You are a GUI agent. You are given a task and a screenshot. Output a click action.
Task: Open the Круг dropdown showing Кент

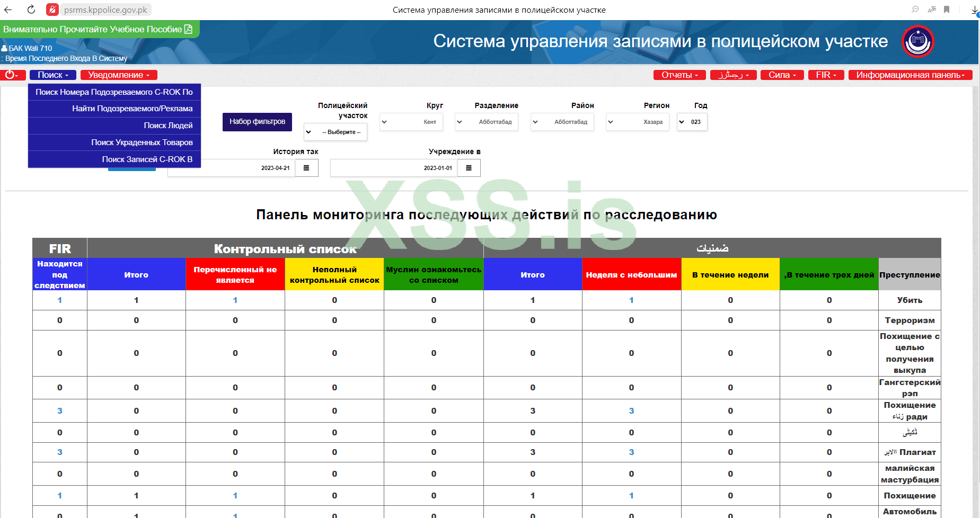pyautogui.click(x=411, y=122)
